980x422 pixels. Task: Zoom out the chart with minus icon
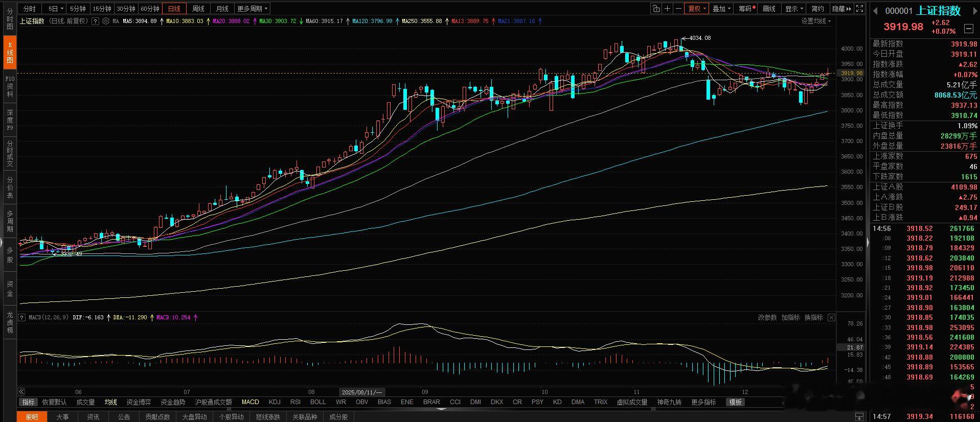coord(678,9)
